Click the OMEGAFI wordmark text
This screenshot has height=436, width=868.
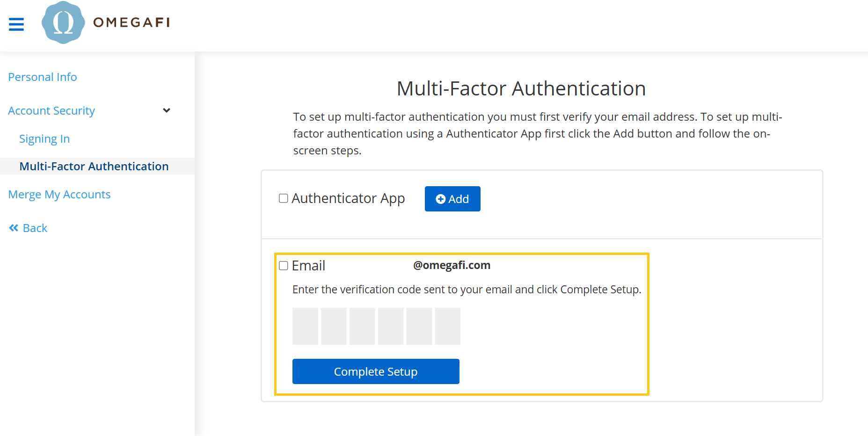coord(131,22)
